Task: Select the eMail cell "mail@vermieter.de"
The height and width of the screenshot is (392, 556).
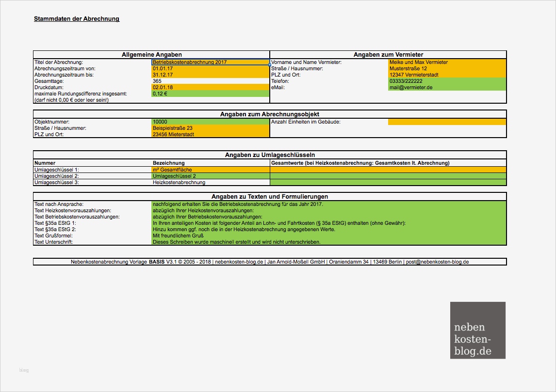Action: [x=446, y=88]
